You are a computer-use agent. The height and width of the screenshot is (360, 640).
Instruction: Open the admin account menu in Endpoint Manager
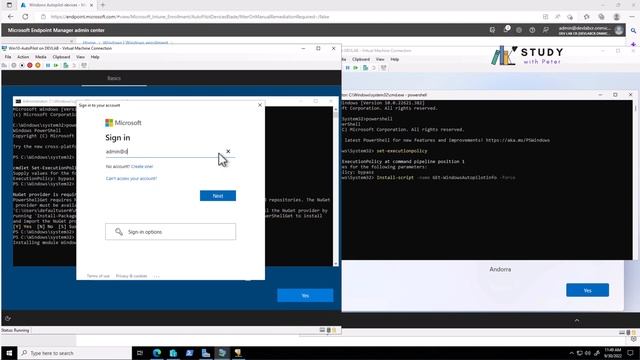(x=591, y=30)
